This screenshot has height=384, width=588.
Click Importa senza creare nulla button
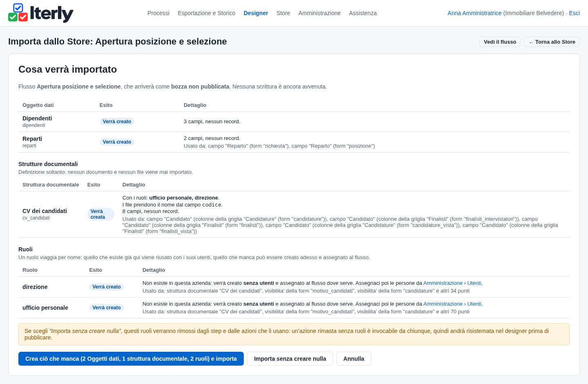click(290, 359)
